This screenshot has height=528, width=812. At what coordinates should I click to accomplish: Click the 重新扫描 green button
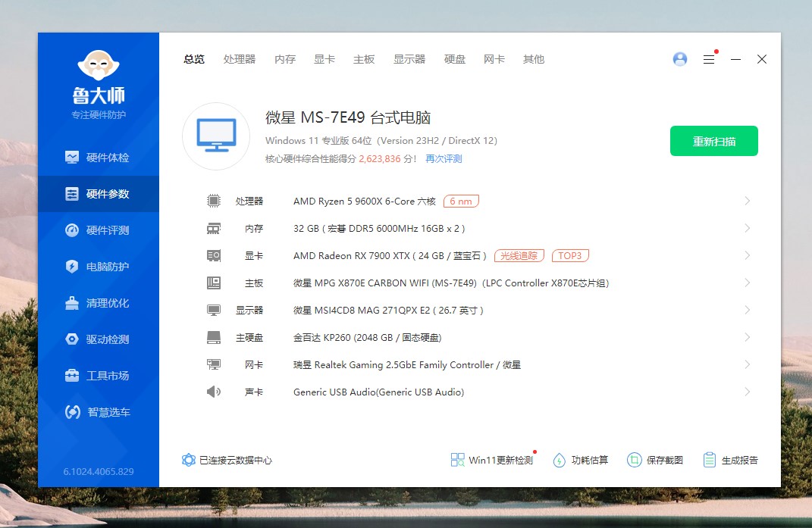point(713,141)
